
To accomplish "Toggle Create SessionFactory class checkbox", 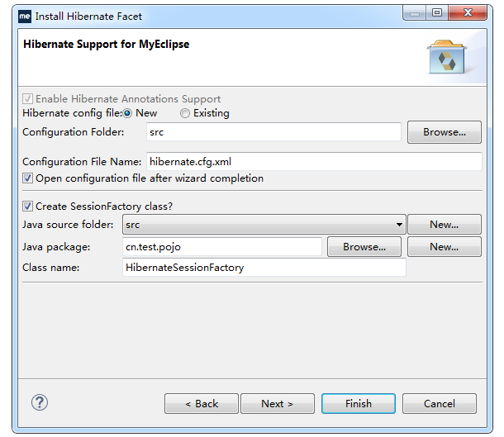I will 27,206.
